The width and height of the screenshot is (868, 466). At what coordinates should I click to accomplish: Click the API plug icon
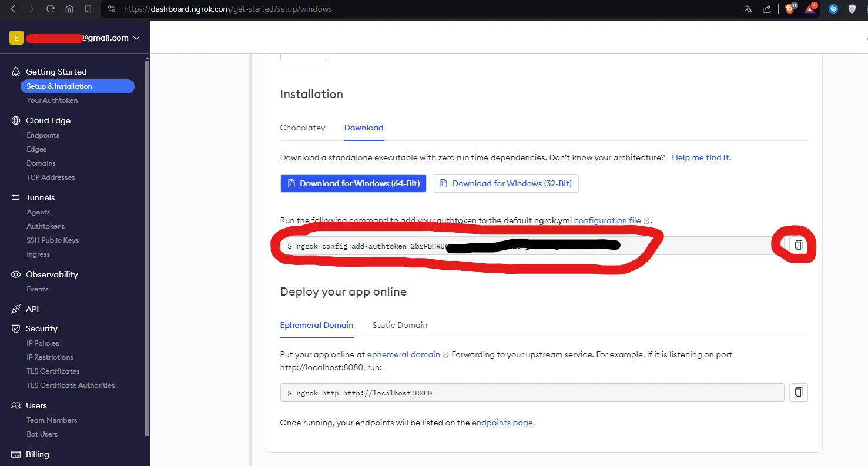(16, 309)
